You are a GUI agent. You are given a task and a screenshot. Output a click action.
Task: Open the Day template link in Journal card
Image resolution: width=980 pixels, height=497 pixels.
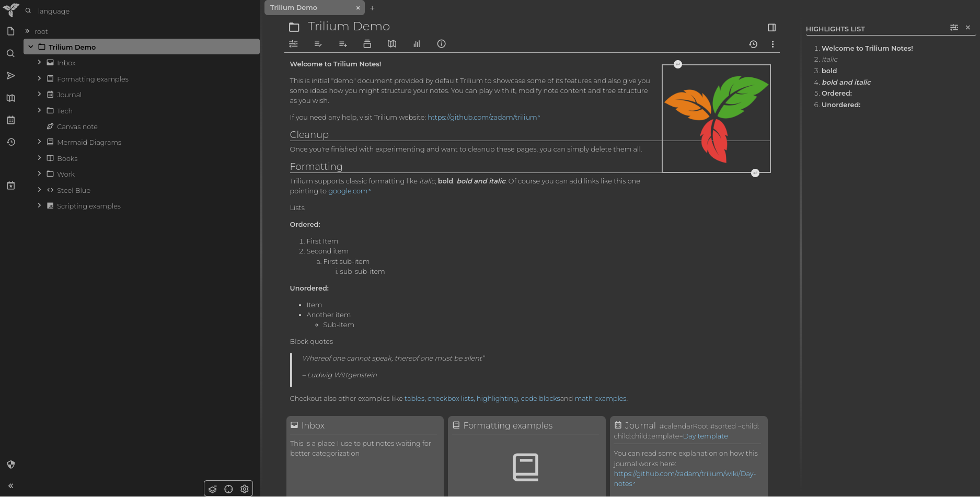click(x=705, y=436)
